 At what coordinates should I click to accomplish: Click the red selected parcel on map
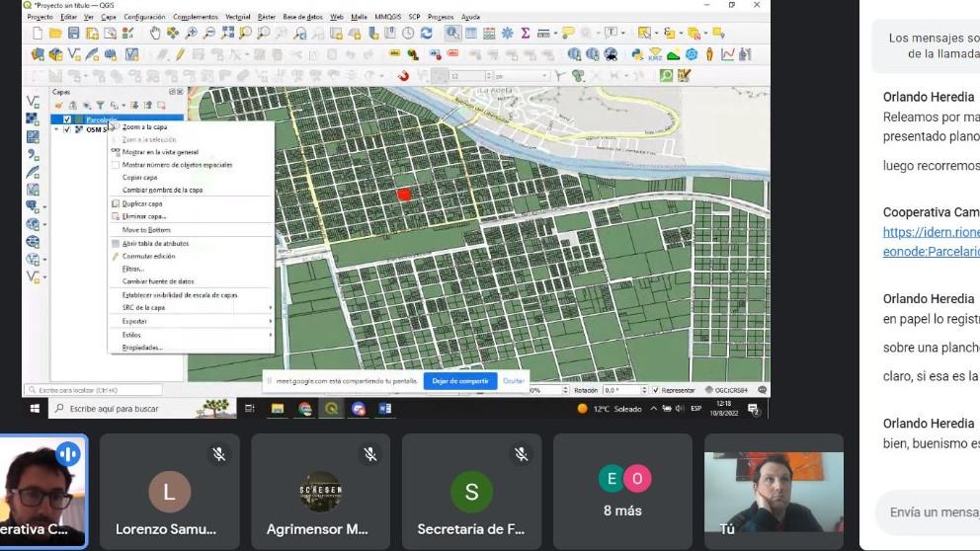403,195
